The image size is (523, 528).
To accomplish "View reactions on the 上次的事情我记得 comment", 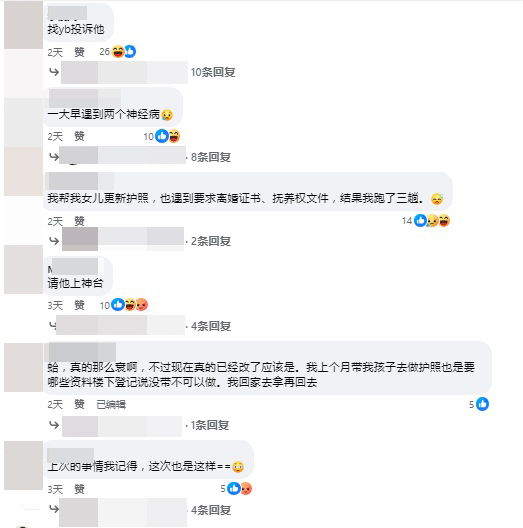I will (236, 488).
